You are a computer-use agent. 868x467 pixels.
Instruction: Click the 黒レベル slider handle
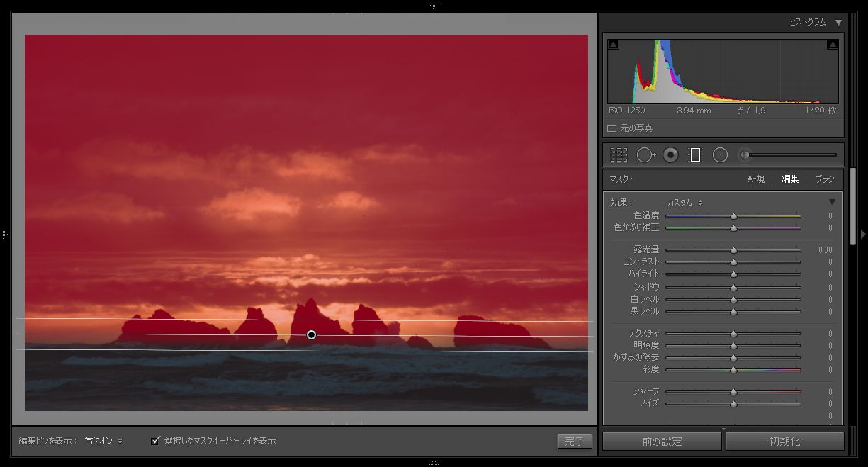(733, 312)
